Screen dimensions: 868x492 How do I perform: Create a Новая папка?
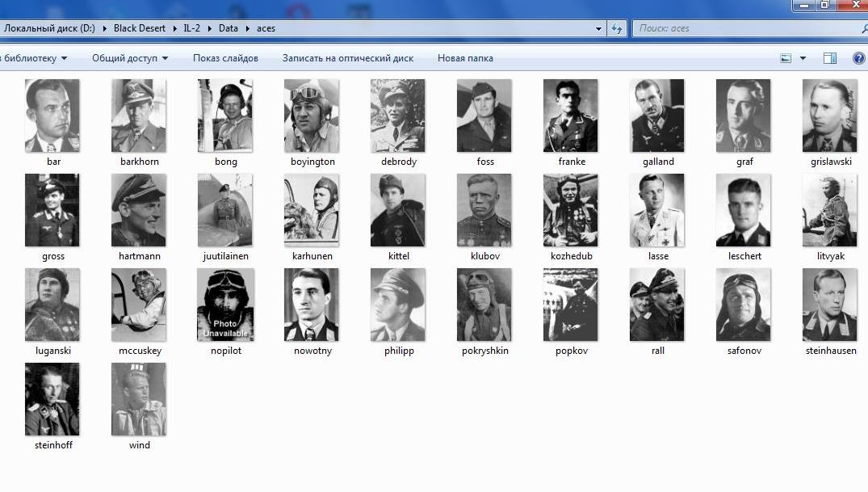point(465,58)
